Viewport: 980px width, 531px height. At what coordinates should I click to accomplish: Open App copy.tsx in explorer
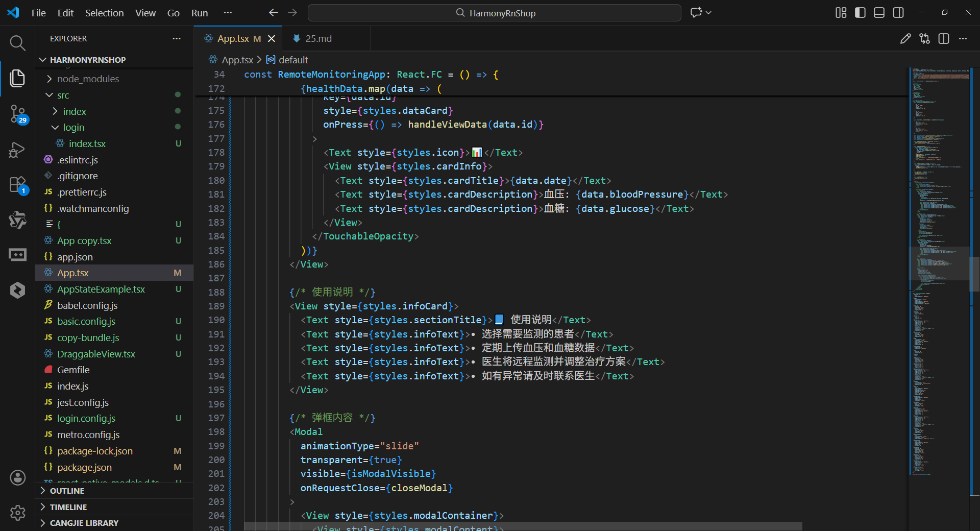(115, 240)
